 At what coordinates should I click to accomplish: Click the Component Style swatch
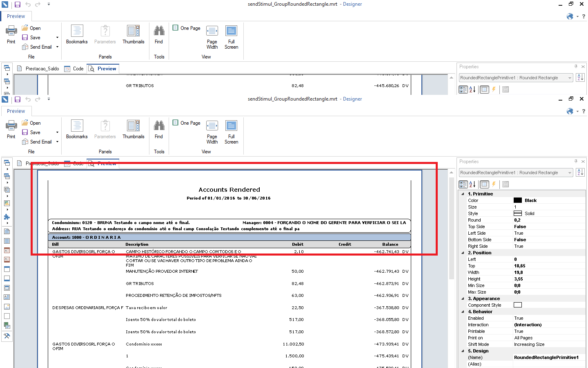[518, 305]
